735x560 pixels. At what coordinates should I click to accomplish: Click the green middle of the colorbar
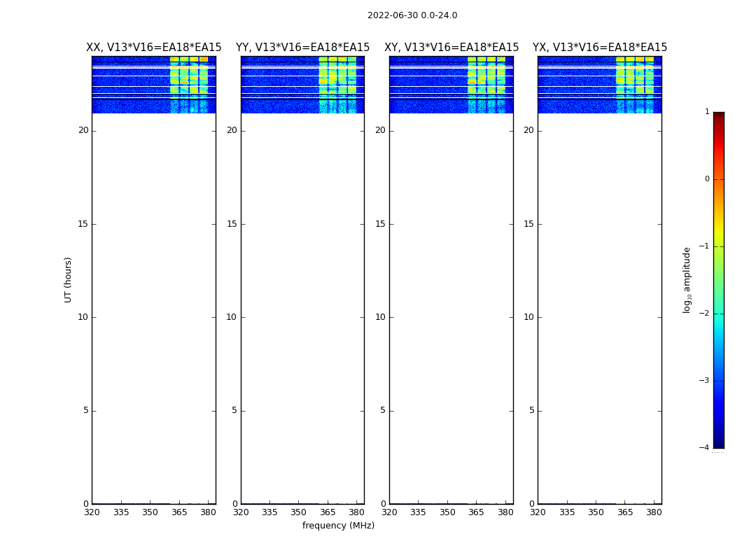(719, 290)
